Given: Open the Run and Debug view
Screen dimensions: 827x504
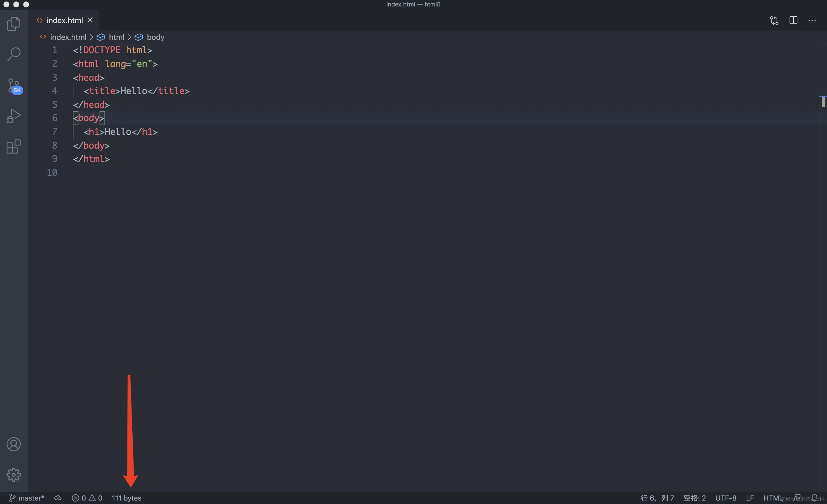Looking at the screenshot, I should pos(13,116).
